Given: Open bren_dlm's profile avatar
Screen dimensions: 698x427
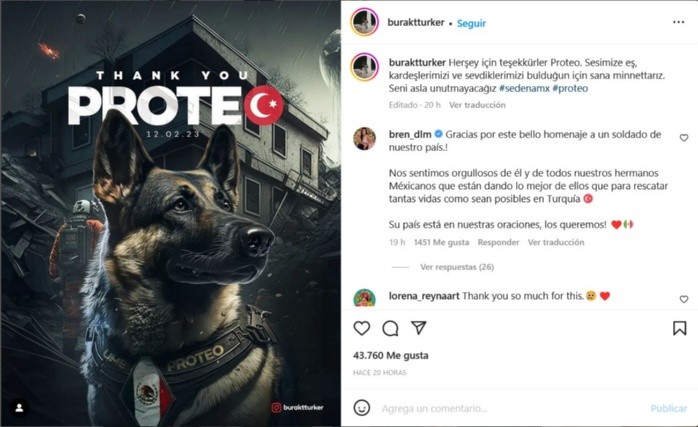Looking at the screenshot, I should click(365, 138).
